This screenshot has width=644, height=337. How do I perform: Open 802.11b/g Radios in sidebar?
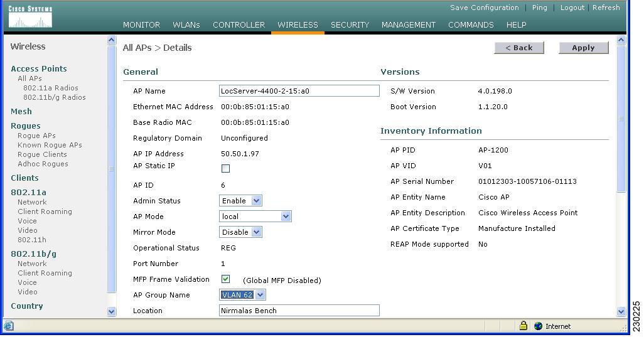tap(54, 97)
